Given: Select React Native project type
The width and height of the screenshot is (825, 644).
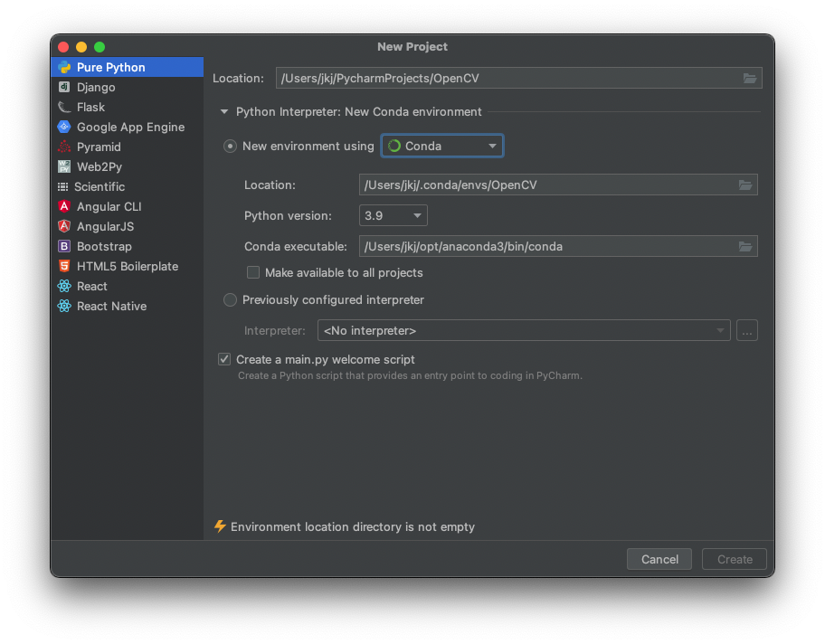Looking at the screenshot, I should 128,307.
